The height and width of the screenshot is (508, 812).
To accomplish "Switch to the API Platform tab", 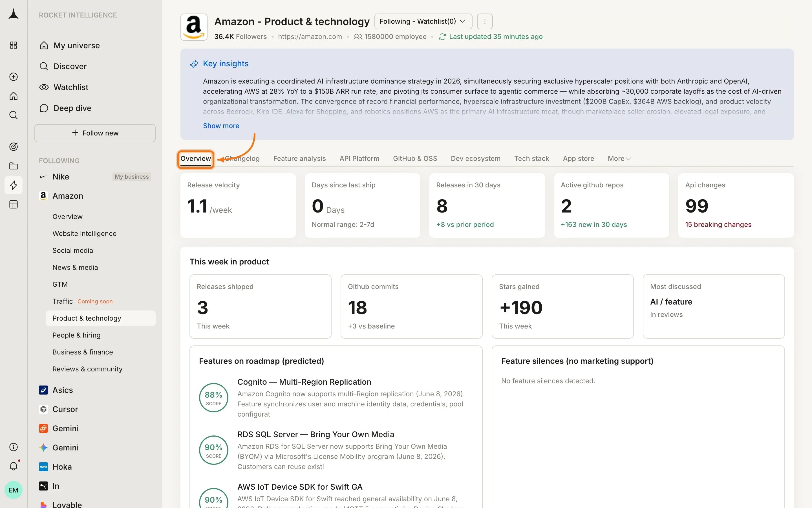I will click(x=359, y=159).
